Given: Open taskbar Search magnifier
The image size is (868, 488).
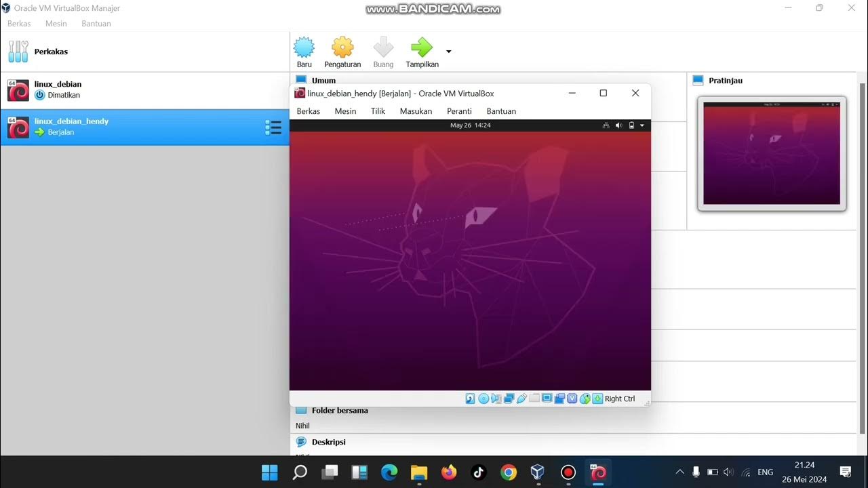Looking at the screenshot, I should click(x=300, y=472).
